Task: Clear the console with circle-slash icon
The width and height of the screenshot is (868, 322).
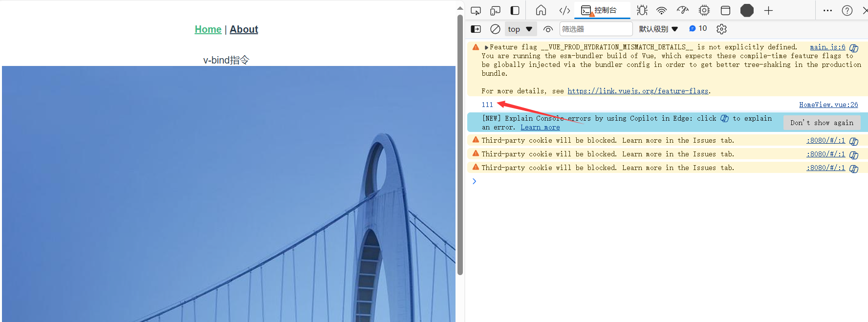Action: 495,29
